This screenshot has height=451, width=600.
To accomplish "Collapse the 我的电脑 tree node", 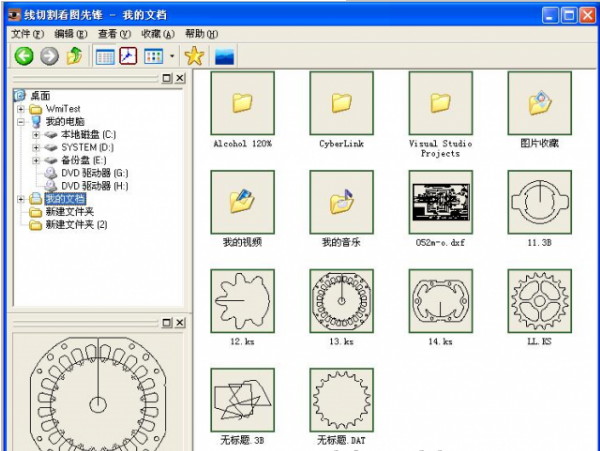I will (21, 121).
